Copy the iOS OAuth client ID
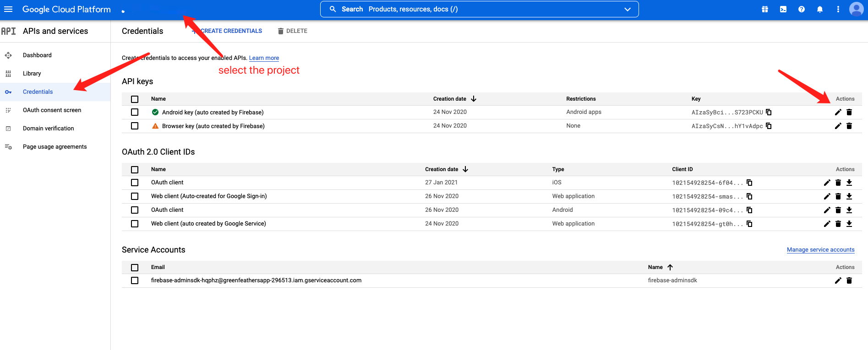This screenshot has height=350, width=868. tap(749, 183)
